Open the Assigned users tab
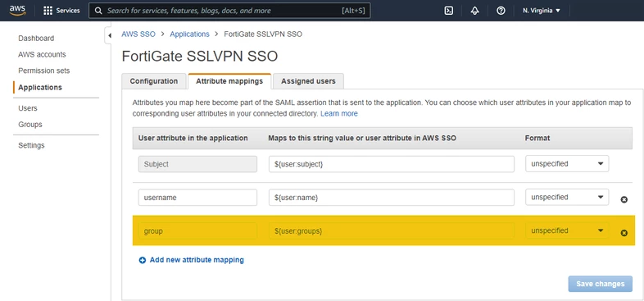 (308, 81)
